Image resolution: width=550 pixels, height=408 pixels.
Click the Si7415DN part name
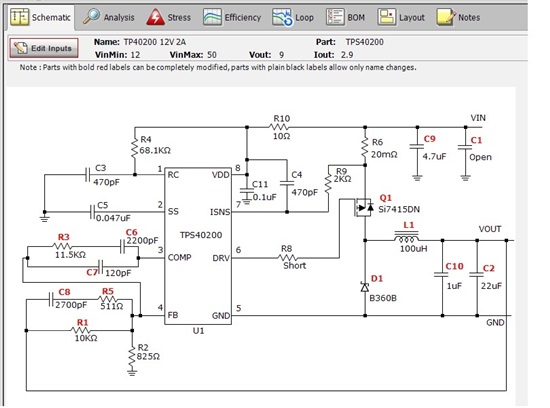[x=399, y=209]
